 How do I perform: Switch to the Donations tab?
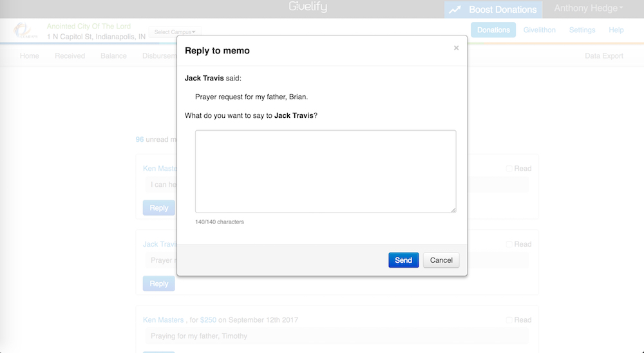tap(493, 30)
